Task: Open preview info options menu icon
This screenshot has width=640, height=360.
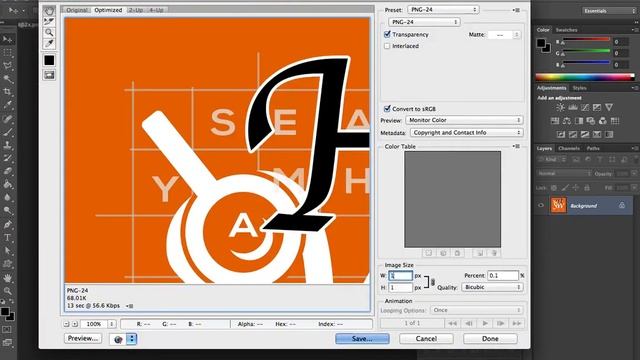Action: click(x=129, y=306)
